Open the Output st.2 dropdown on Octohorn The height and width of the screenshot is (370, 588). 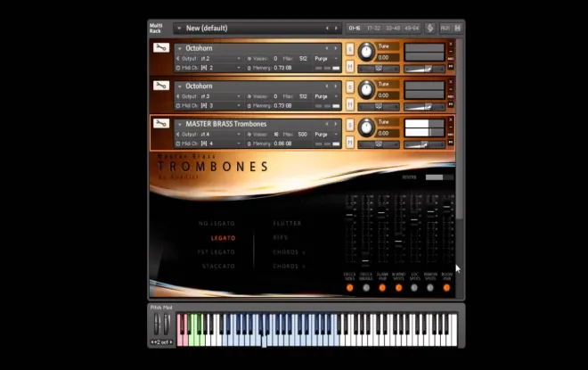pos(239,59)
